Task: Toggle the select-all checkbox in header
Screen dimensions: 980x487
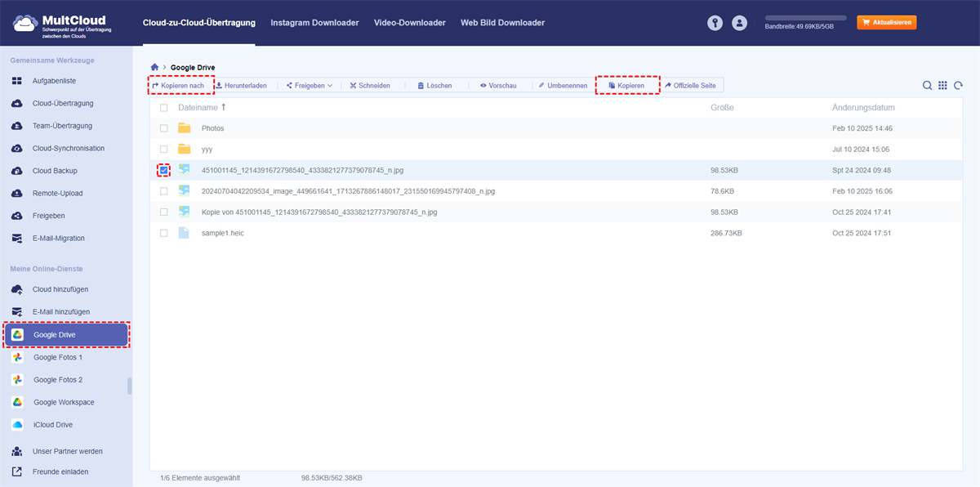Action: point(164,108)
